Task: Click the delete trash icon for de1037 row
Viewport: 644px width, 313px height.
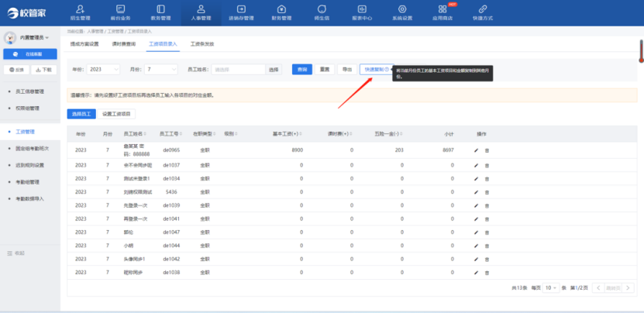Action: tap(487, 165)
